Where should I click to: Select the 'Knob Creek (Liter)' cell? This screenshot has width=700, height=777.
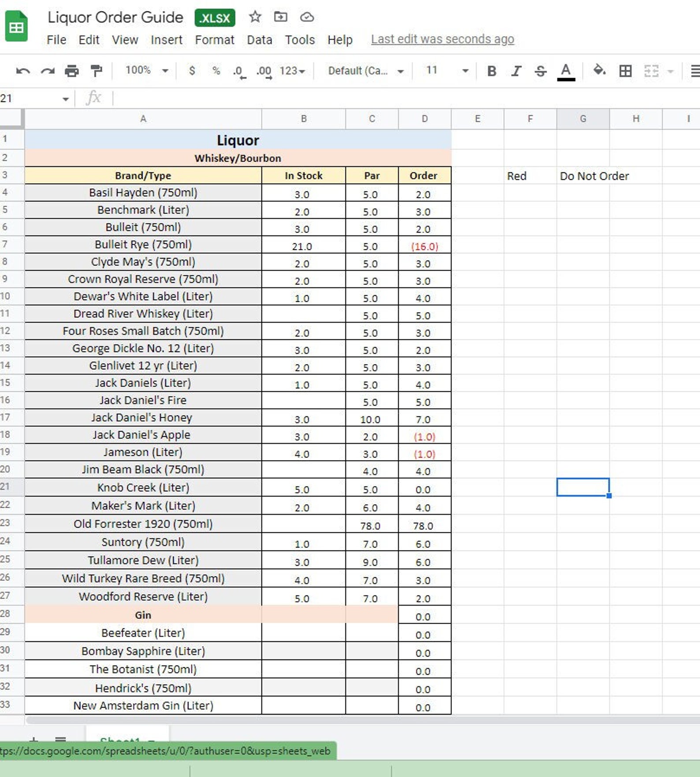click(143, 487)
